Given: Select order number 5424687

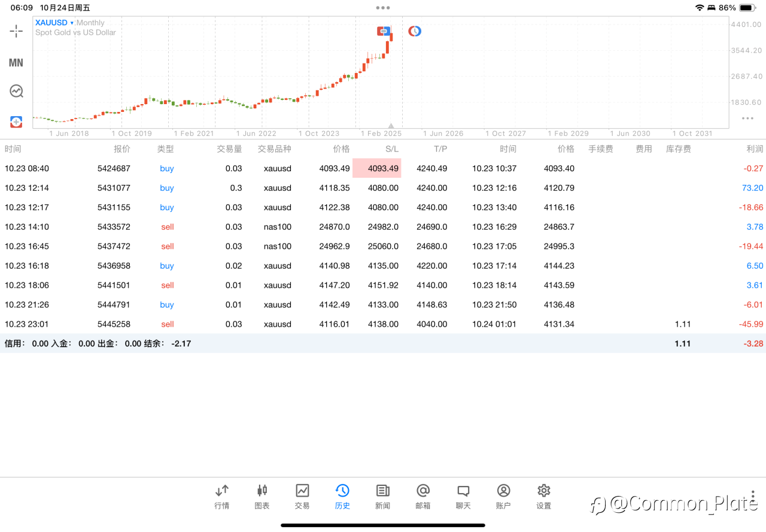Looking at the screenshot, I should coord(114,169).
